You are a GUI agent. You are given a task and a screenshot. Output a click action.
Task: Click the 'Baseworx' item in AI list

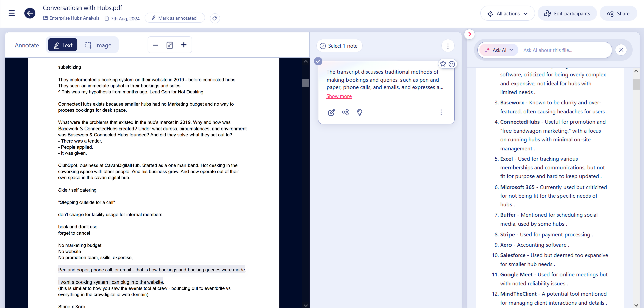coord(512,103)
